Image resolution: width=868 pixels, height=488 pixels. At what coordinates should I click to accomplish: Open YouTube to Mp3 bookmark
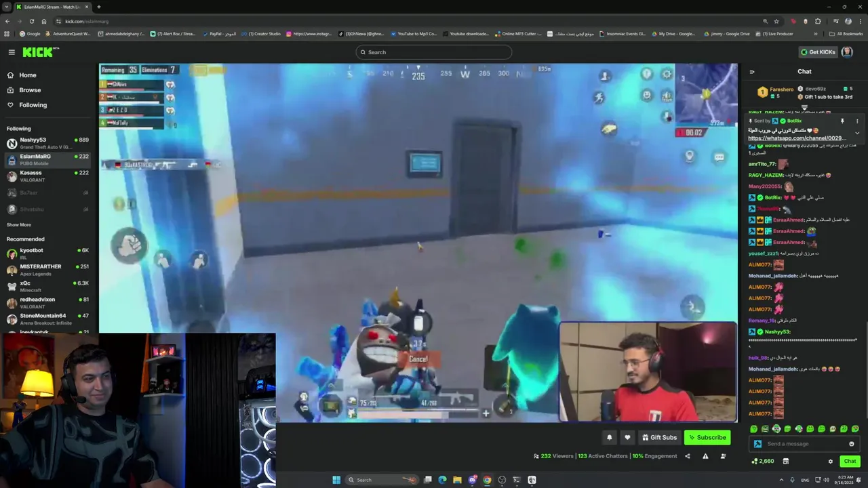pyautogui.click(x=414, y=34)
